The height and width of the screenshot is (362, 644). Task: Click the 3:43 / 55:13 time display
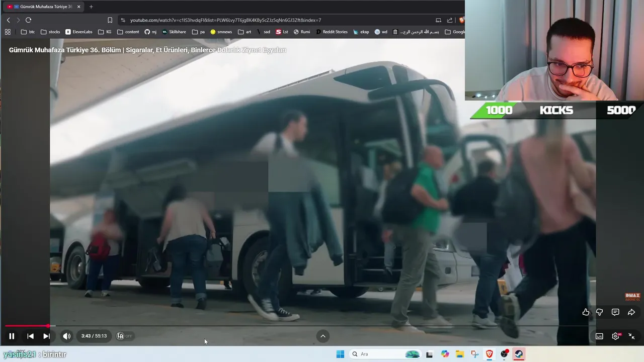(94, 336)
